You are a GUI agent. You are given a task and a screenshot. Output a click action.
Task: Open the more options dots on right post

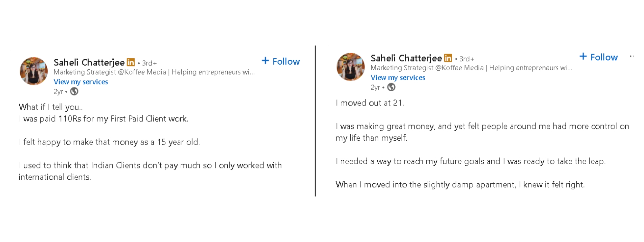pyautogui.click(x=631, y=56)
